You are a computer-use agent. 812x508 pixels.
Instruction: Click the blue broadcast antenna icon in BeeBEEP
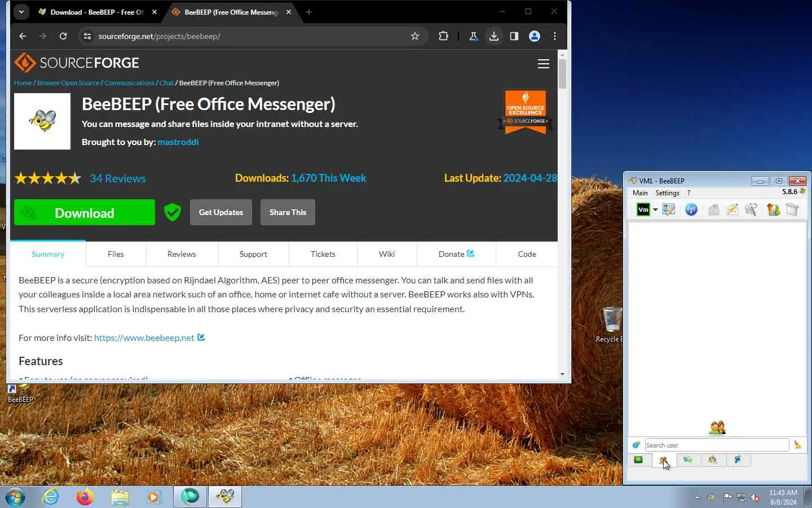[691, 209]
